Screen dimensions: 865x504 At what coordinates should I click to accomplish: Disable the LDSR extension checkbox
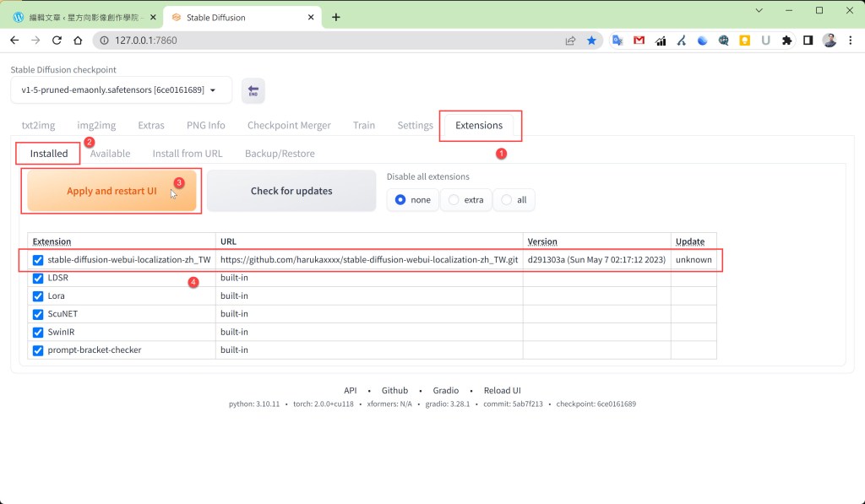(x=38, y=278)
